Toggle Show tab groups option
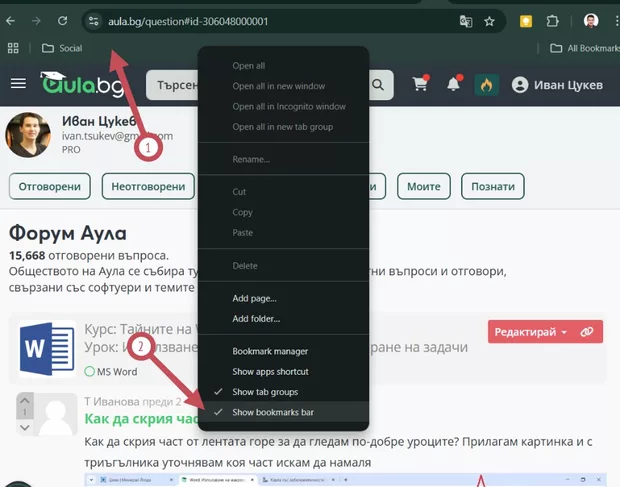This screenshot has width=620, height=487. 283,392
